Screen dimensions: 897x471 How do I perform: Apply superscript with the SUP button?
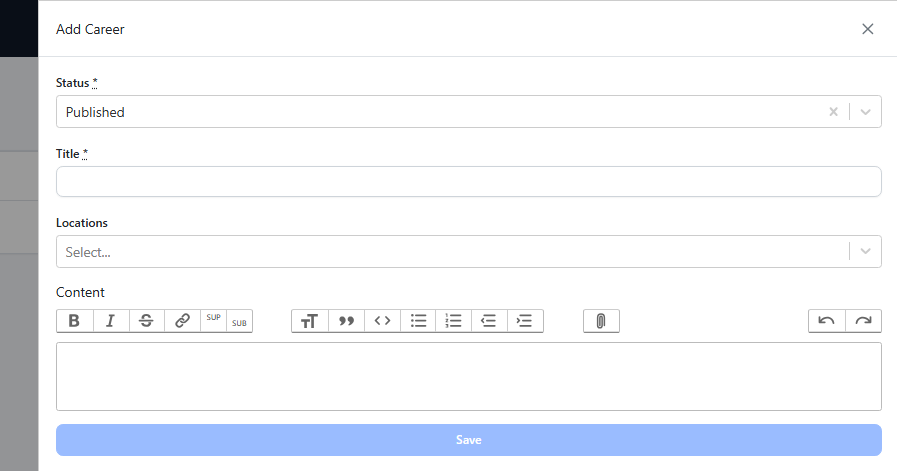[213, 320]
